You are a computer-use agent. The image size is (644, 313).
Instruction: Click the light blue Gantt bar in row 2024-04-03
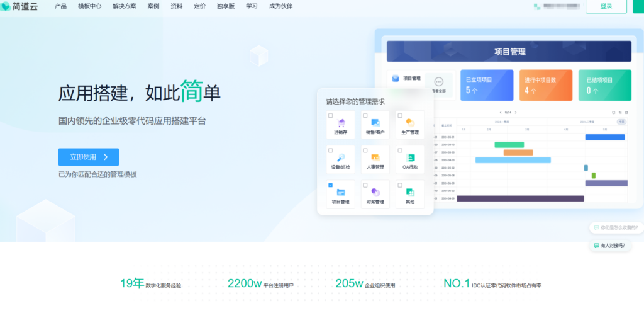tap(513, 160)
